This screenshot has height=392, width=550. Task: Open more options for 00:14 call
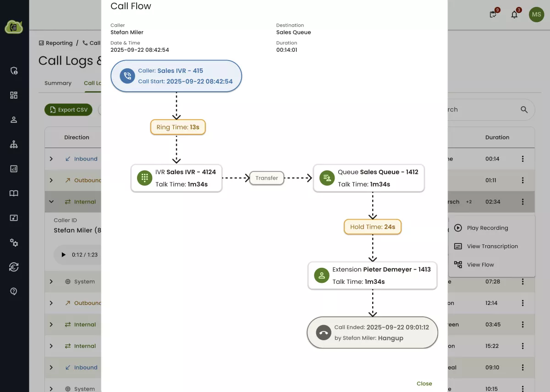[522, 159]
